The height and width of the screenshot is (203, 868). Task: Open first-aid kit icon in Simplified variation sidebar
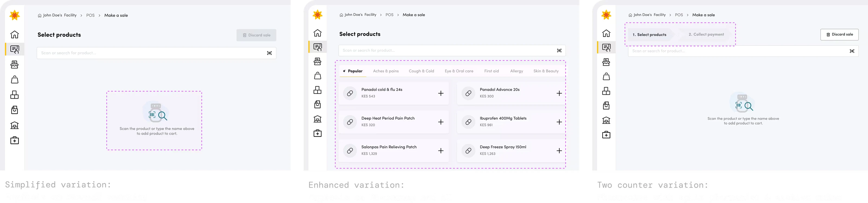14,140
